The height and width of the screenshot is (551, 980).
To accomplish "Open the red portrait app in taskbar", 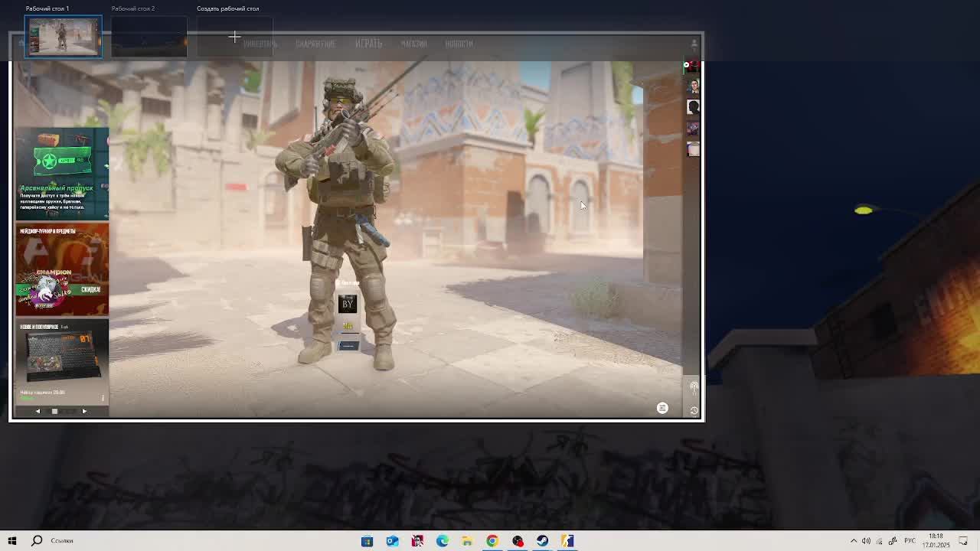I will [417, 541].
